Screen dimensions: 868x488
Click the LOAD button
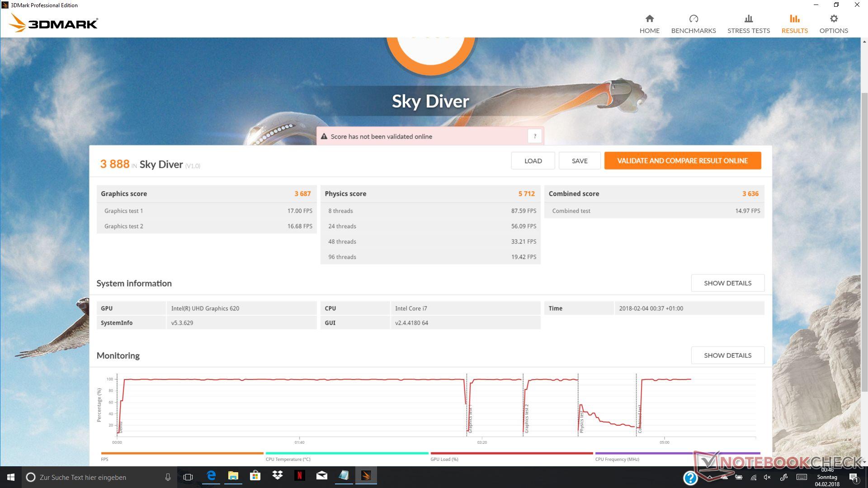pyautogui.click(x=533, y=161)
